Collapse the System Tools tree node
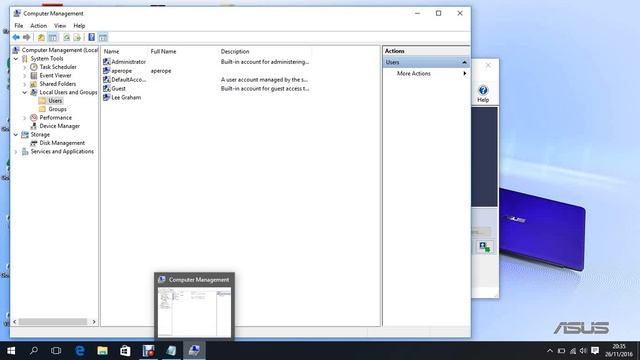640x360 pixels. 16,59
